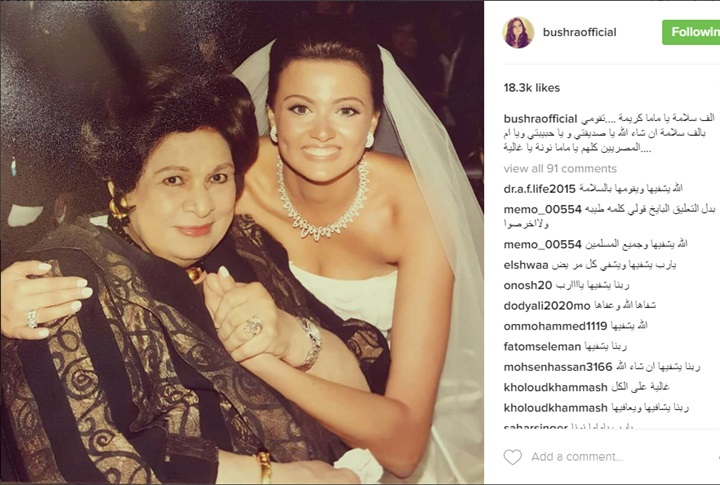Click the wedding photo post image

tap(242, 242)
